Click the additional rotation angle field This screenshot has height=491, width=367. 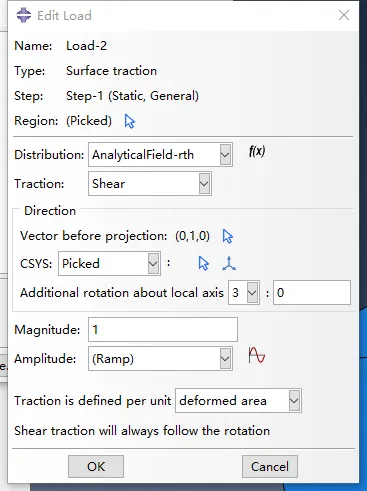point(312,293)
